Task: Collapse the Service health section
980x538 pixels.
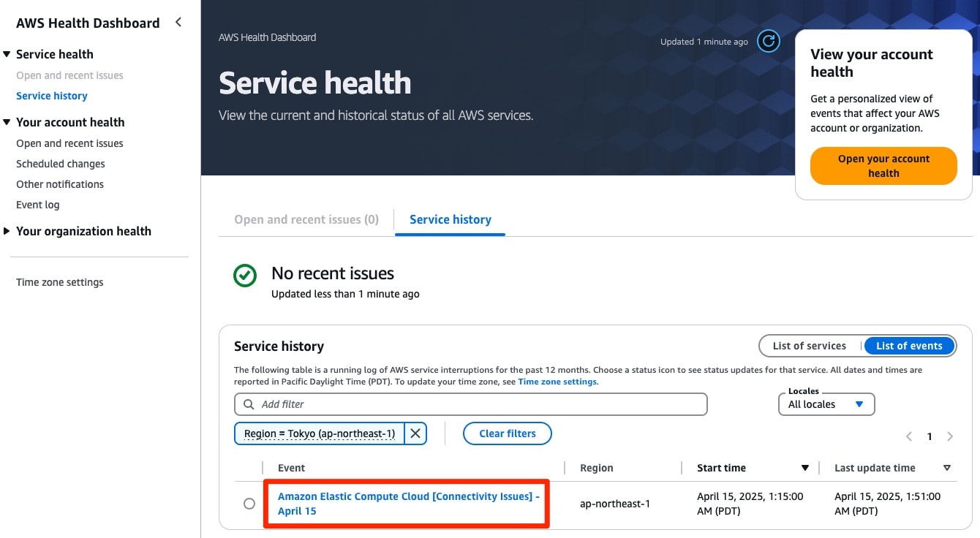Action: point(7,54)
